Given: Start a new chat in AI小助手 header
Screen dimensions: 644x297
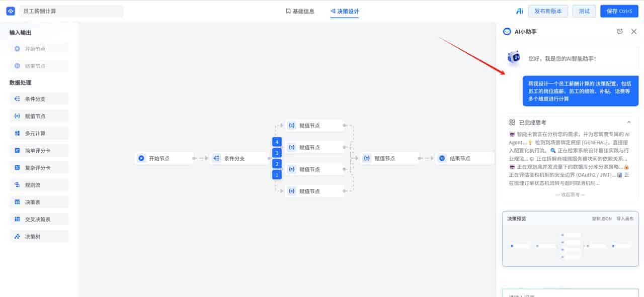Looking at the screenshot, I should click(620, 31).
